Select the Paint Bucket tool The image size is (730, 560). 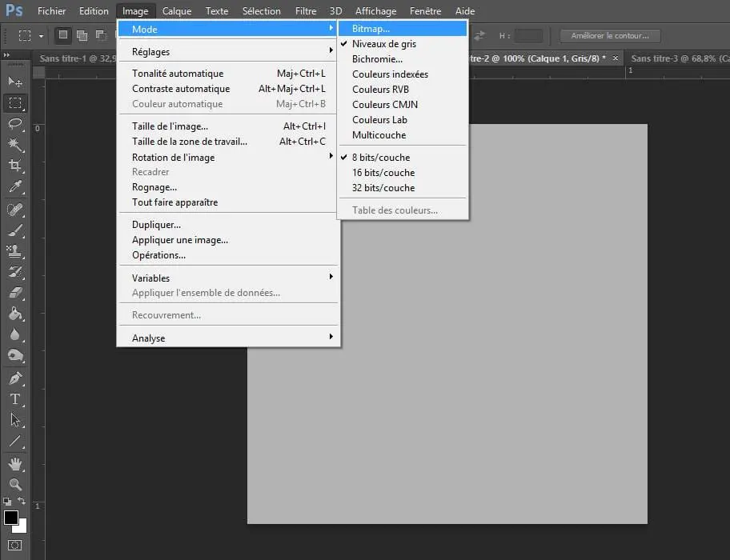tap(15, 314)
